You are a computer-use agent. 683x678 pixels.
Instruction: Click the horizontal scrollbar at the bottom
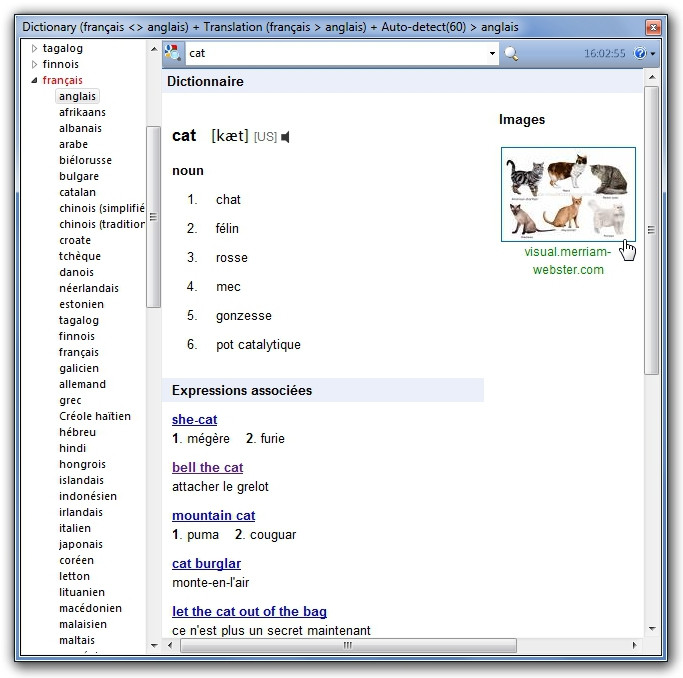coord(347,645)
